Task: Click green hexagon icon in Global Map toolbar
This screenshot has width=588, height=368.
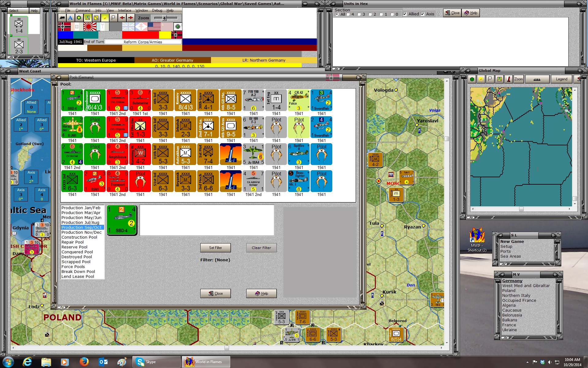Action: (472, 79)
